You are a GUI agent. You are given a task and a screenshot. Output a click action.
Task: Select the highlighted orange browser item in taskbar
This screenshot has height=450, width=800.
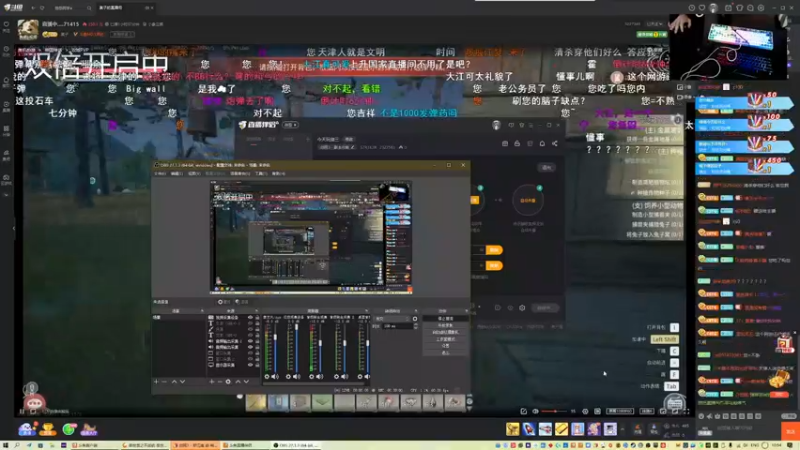pyautogui.click(x=195, y=445)
